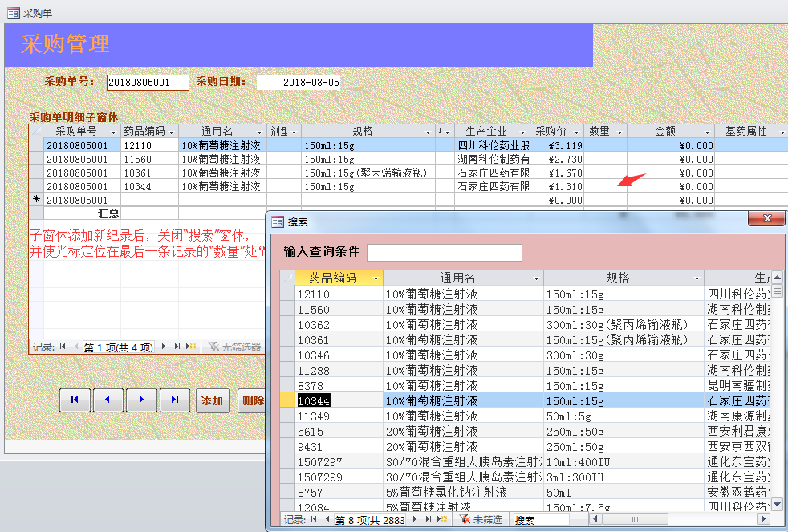This screenshot has width=788, height=532.
Task: Go to next record using the large form button
Action: (x=141, y=400)
